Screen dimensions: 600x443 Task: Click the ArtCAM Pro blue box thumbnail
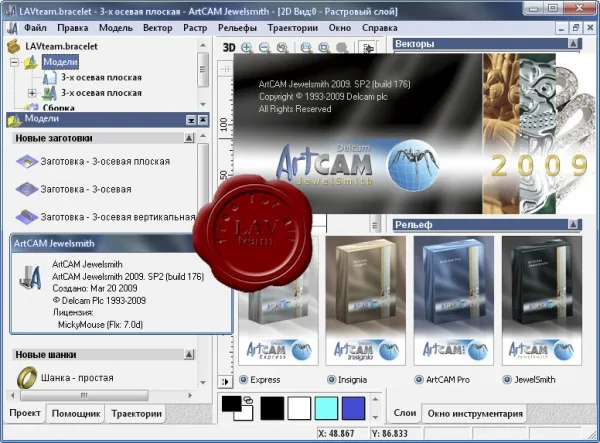pyautogui.click(x=453, y=300)
